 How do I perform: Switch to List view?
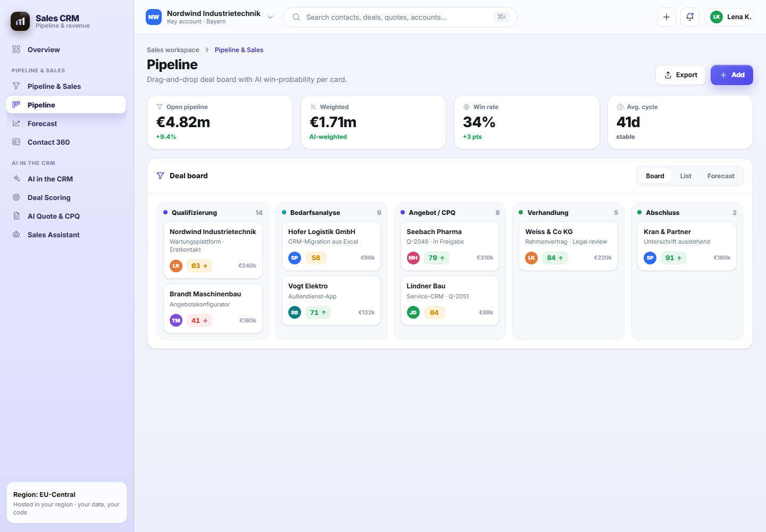point(686,176)
